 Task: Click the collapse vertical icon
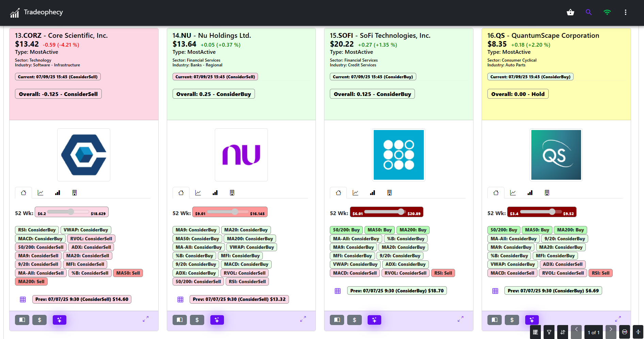click(x=638, y=332)
